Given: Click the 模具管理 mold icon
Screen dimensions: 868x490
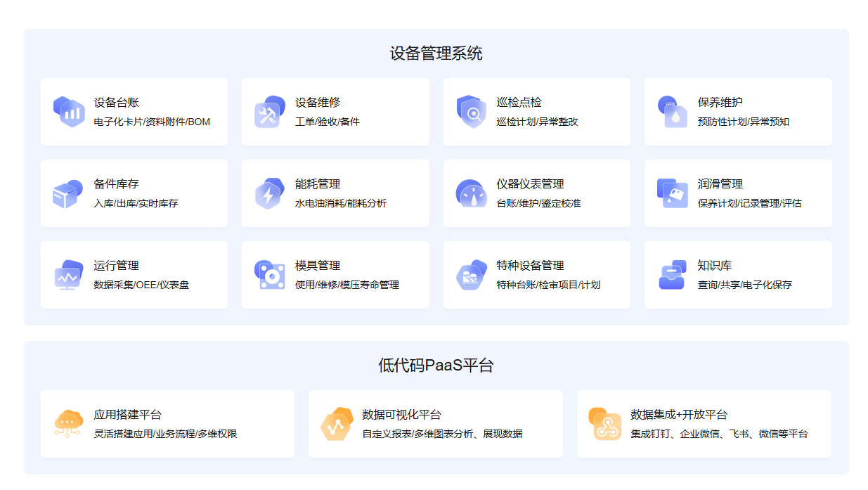Looking at the screenshot, I should (x=269, y=275).
